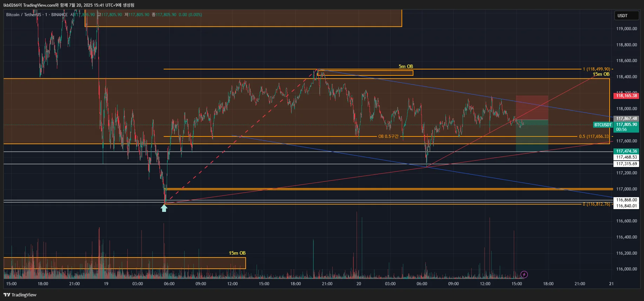Click the 118,600.00 price axis label
This screenshot has width=644, height=301.
pyautogui.click(x=626, y=61)
